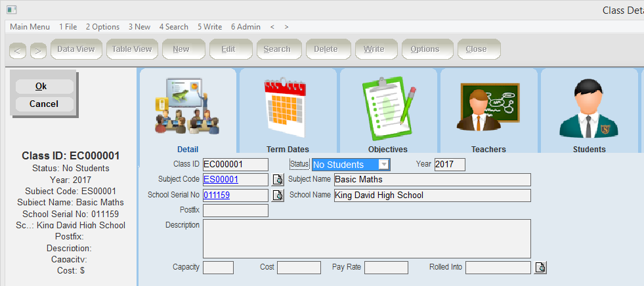Click the Pay Rate input field
This screenshot has width=644, height=286.
[386, 268]
